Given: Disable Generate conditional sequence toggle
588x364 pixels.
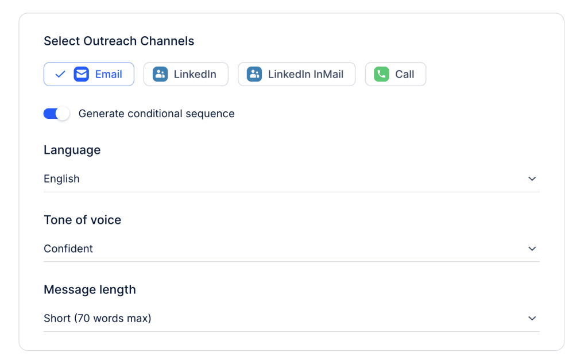Looking at the screenshot, I should point(56,114).
